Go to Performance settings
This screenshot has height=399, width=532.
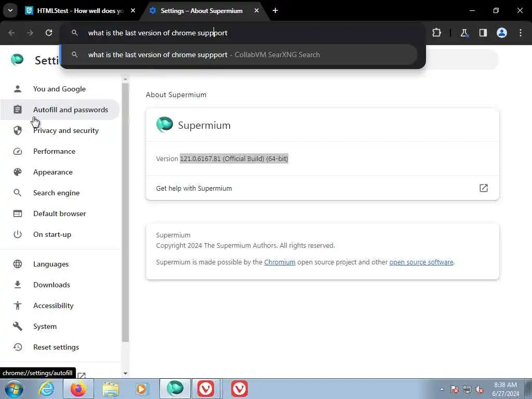[60, 151]
